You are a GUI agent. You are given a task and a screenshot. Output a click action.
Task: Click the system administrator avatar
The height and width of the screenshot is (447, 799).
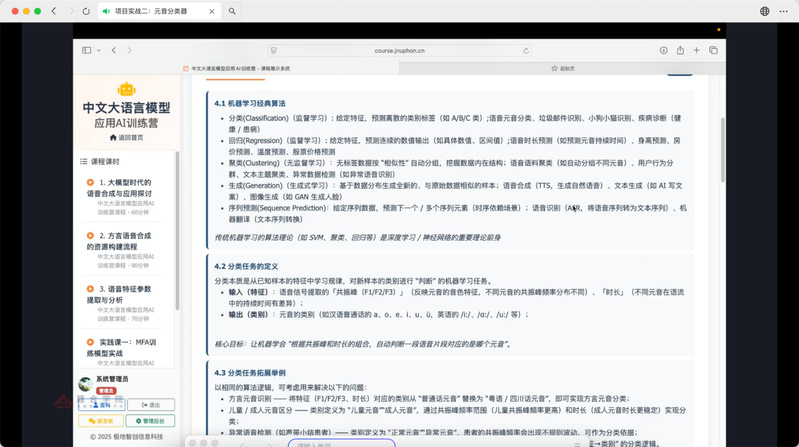click(86, 384)
